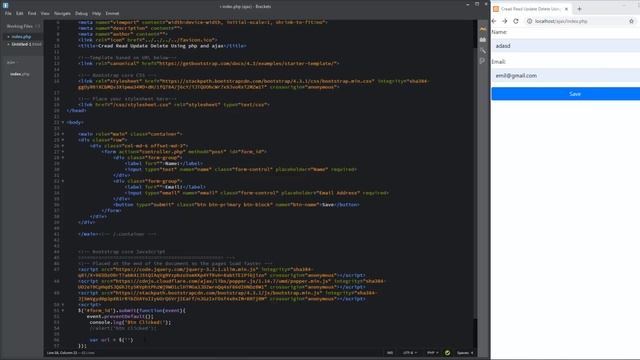The width and height of the screenshot is (640, 360).
Task: Open index.php in the project tree
Action: point(20,74)
